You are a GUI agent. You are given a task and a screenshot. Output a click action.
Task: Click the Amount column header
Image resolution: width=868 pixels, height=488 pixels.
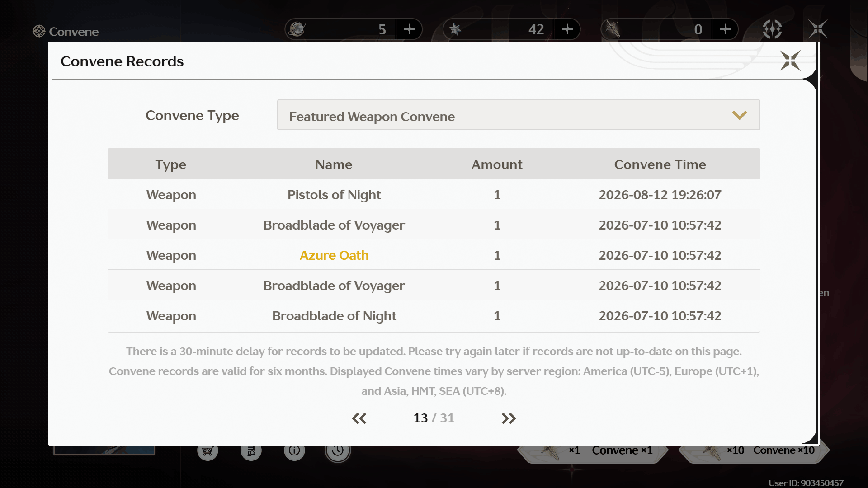coord(497,164)
